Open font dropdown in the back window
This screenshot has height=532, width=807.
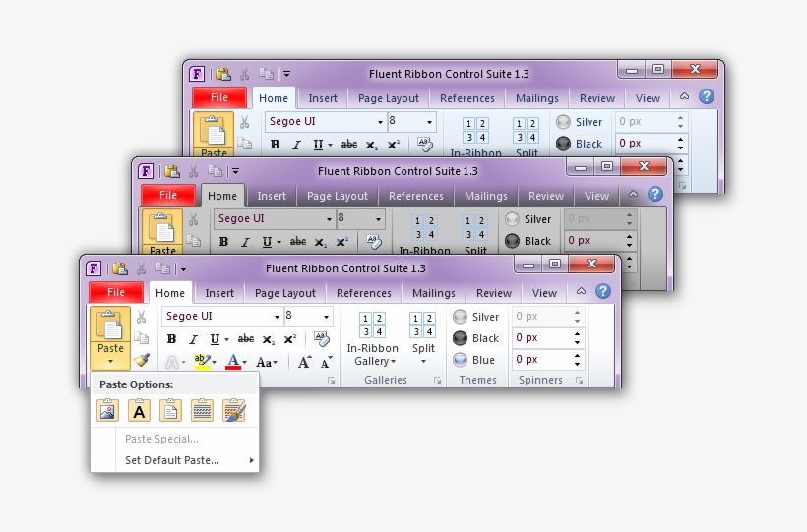(380, 122)
